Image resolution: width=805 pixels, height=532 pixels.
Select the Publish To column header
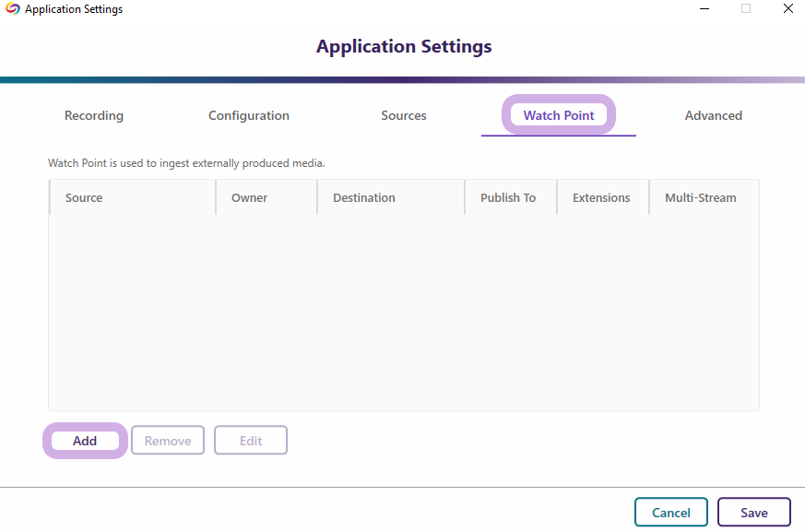[x=508, y=197]
